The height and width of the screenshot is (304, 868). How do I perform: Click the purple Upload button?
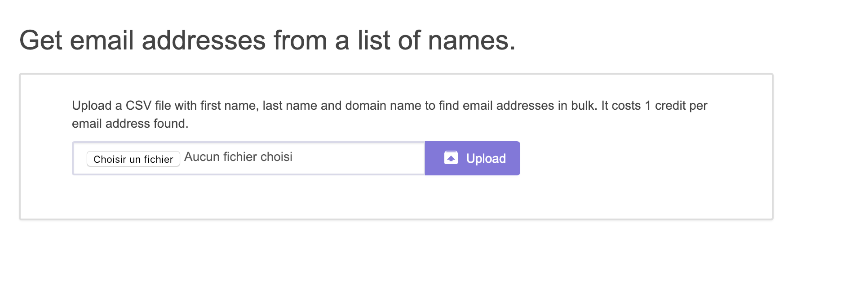pos(472,158)
